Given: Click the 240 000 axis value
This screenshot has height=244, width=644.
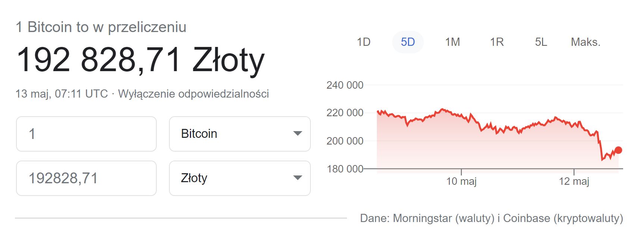Looking at the screenshot, I should tap(345, 85).
